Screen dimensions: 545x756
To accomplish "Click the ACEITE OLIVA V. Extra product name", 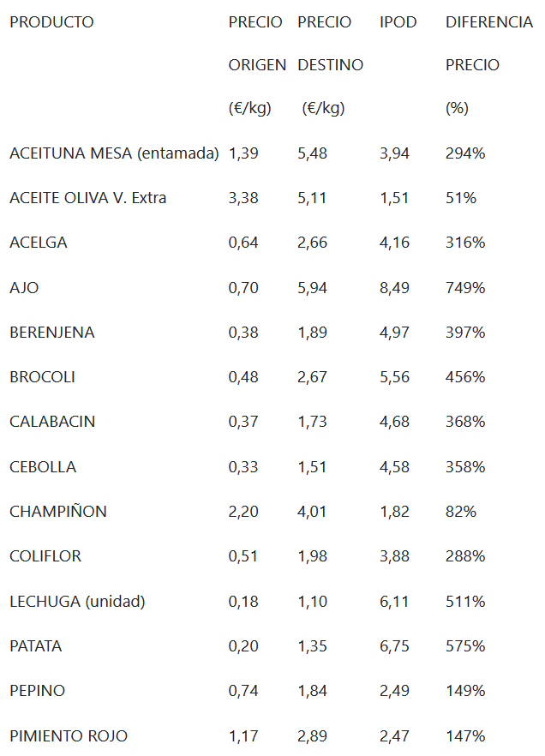I will pyautogui.click(x=87, y=198).
